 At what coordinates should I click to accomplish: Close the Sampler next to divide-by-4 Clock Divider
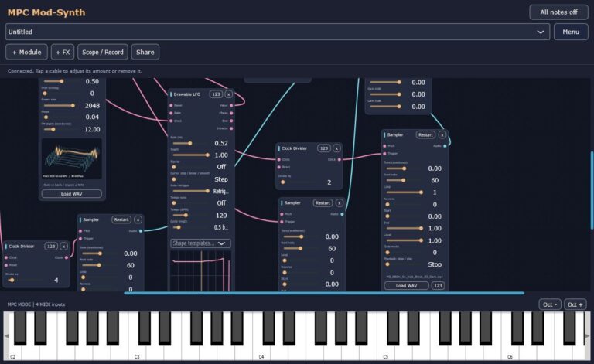tap(138, 219)
